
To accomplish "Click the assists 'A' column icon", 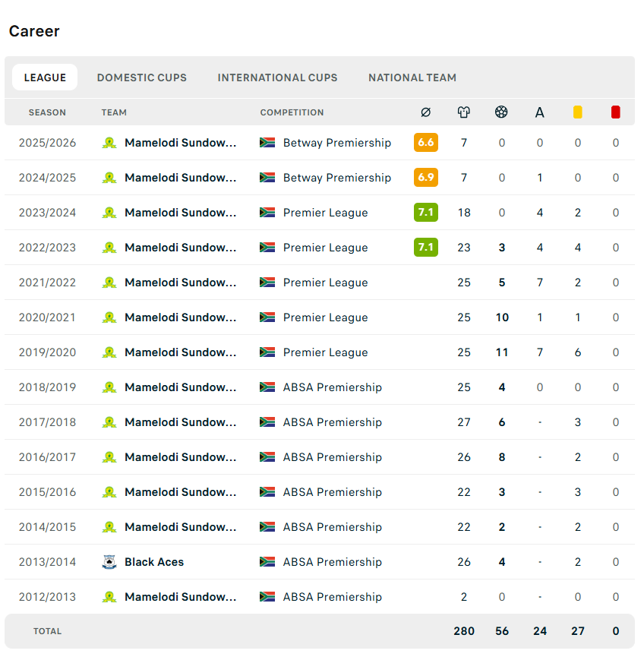I will coord(540,112).
